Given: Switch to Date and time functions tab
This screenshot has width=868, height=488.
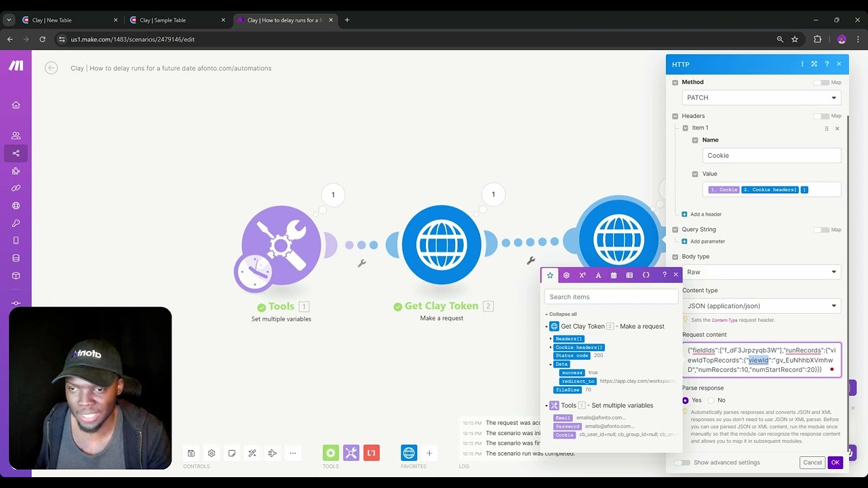Looking at the screenshot, I should click(x=614, y=275).
